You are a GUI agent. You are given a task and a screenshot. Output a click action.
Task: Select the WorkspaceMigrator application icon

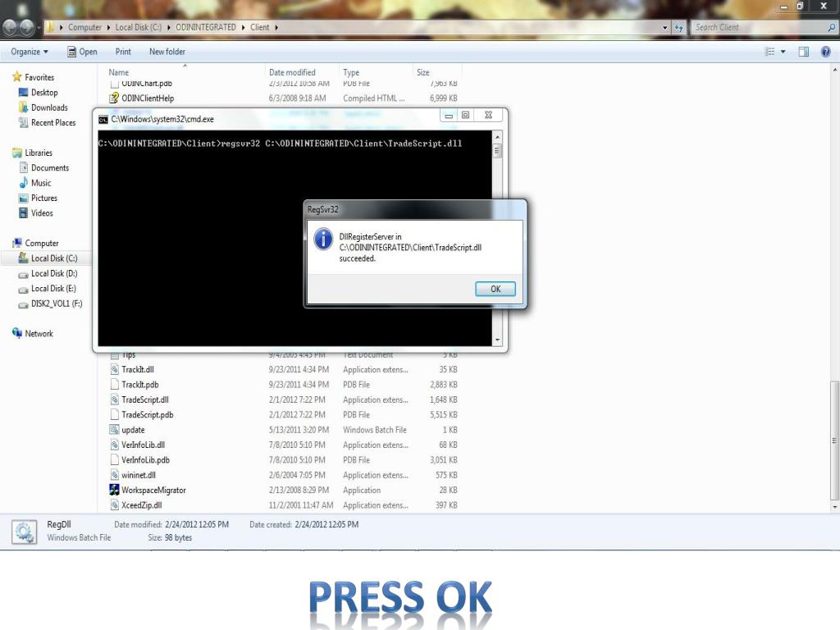(x=115, y=490)
